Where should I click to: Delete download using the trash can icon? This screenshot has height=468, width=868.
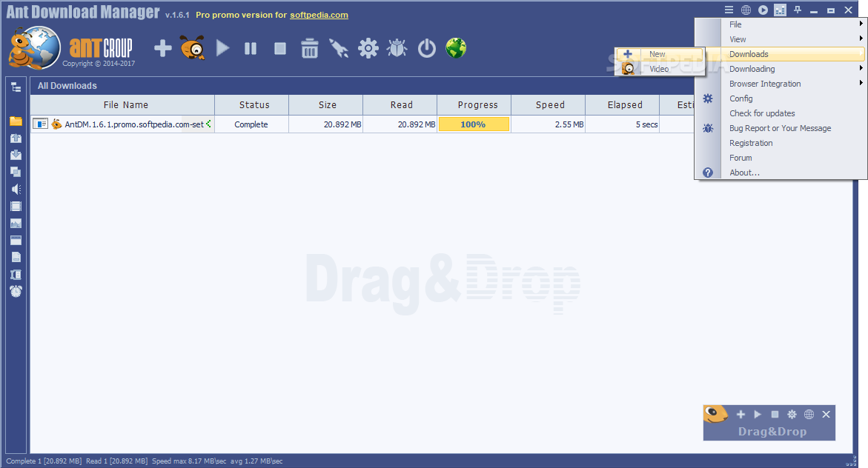coord(309,48)
